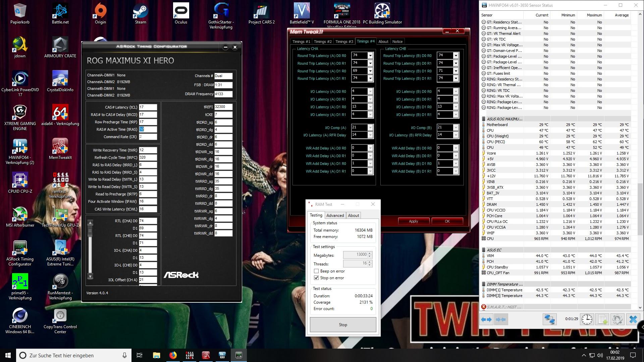Screen dimensions: 644x362
Task: Click the Windows search box
Action: pos(74,355)
